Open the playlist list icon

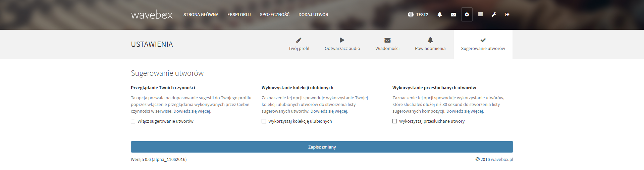[x=480, y=14]
